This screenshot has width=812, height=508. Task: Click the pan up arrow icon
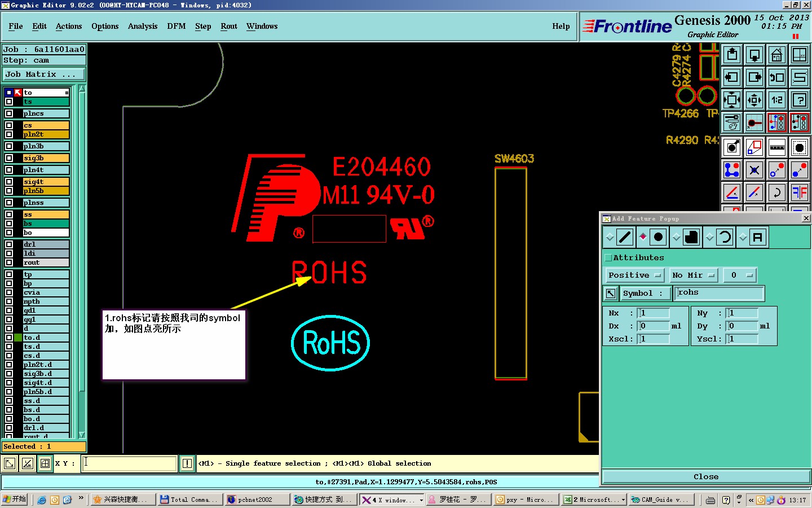pos(732,55)
